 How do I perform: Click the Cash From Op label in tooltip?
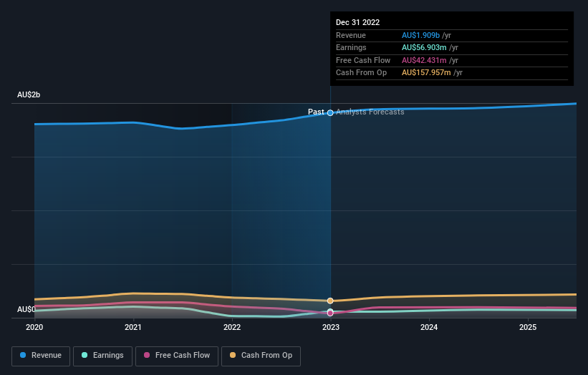coord(361,73)
